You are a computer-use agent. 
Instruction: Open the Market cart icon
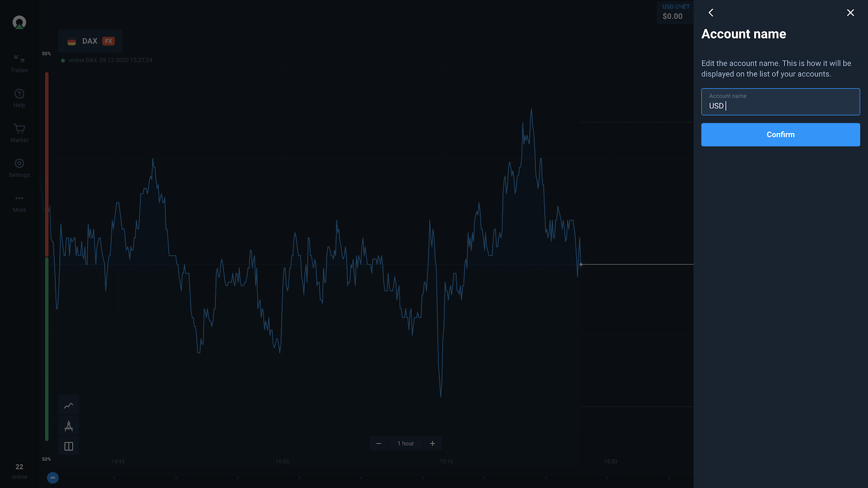tap(20, 132)
